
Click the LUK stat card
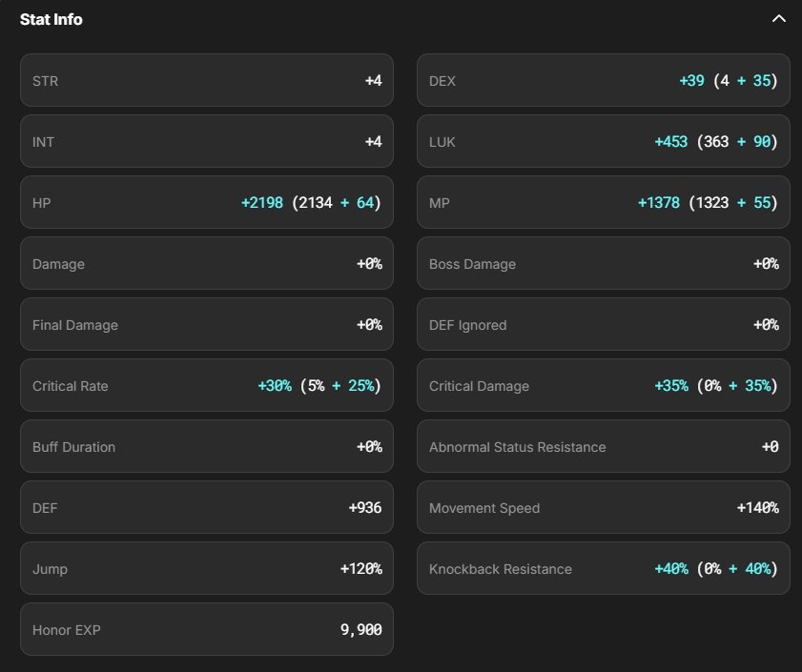pos(603,142)
